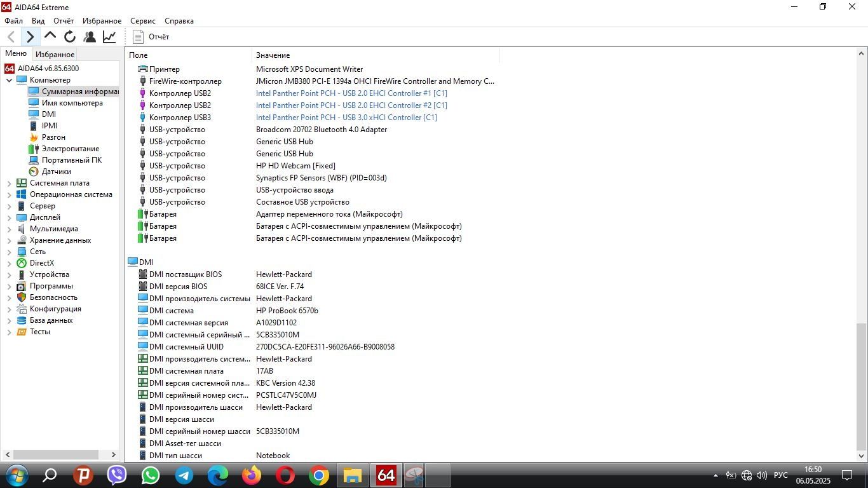The image size is (868, 488).
Task: Open File Explorer from the taskbar
Action: pos(353,475)
